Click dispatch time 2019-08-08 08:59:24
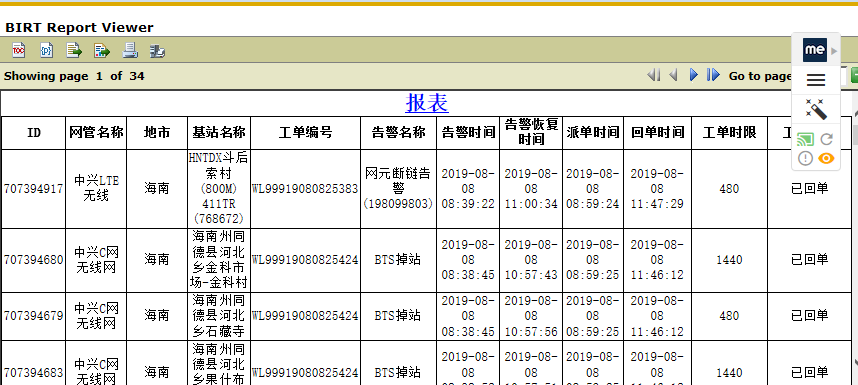Image resolution: width=858 pixels, height=385 pixels. [x=593, y=189]
